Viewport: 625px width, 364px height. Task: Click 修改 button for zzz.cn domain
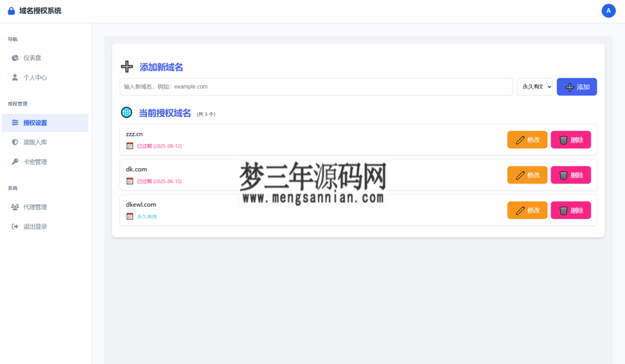click(x=527, y=140)
